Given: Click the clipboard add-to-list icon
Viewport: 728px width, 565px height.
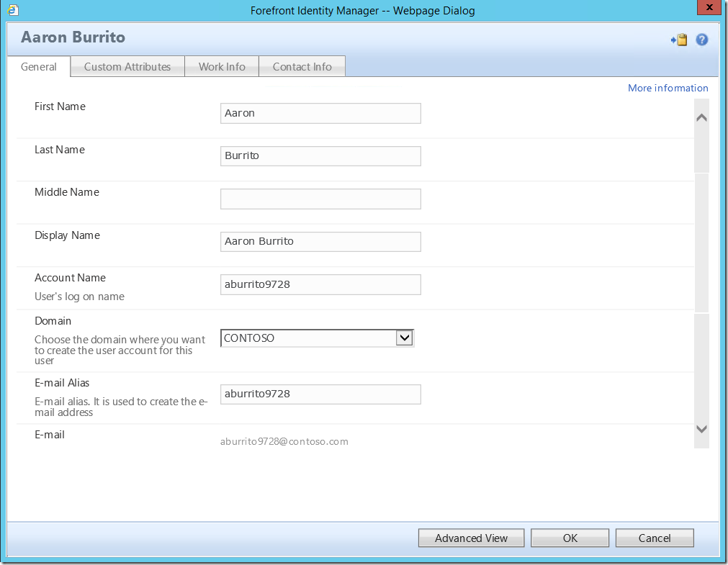Looking at the screenshot, I should click(x=679, y=40).
